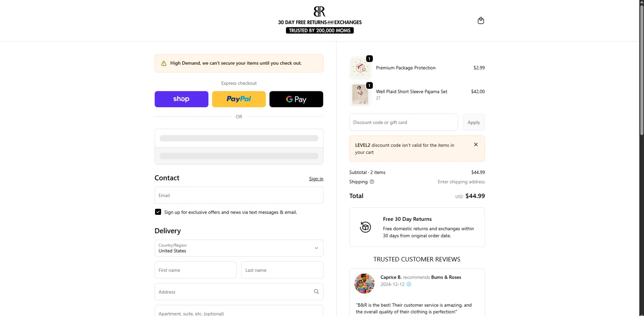644x316 pixels.
Task: Click the free returns box icon
Action: 365,227
